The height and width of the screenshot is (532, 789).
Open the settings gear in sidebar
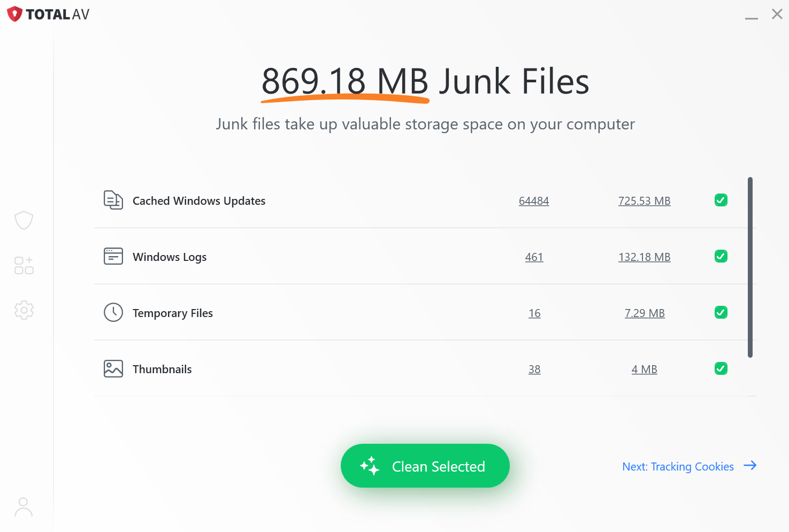coord(24,310)
